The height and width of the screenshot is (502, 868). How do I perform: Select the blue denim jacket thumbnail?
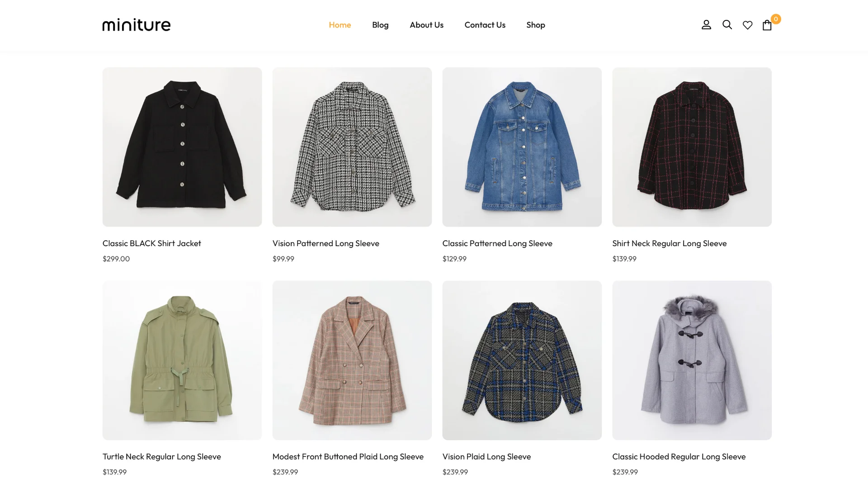522,147
